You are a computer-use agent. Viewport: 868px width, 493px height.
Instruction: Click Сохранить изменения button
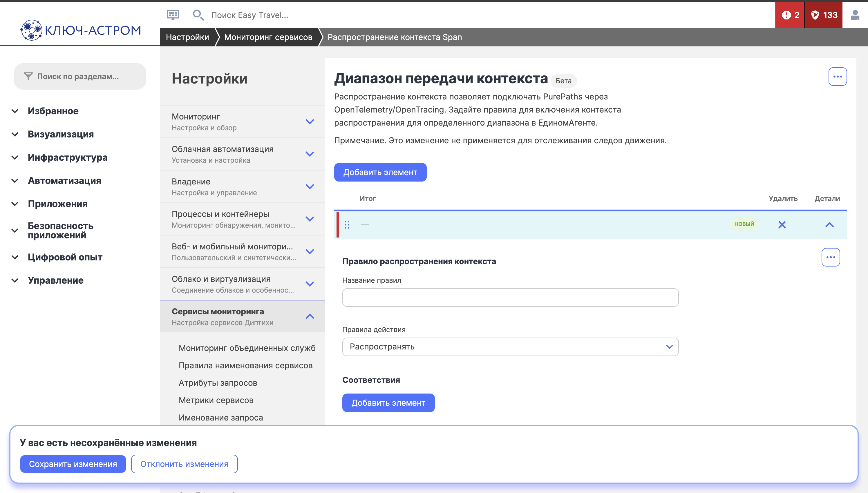[x=73, y=464]
